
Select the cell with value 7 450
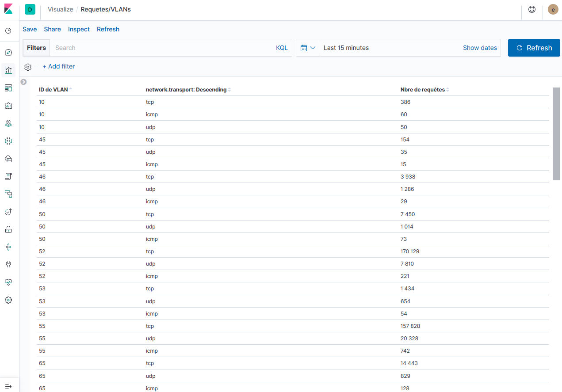pos(408,214)
